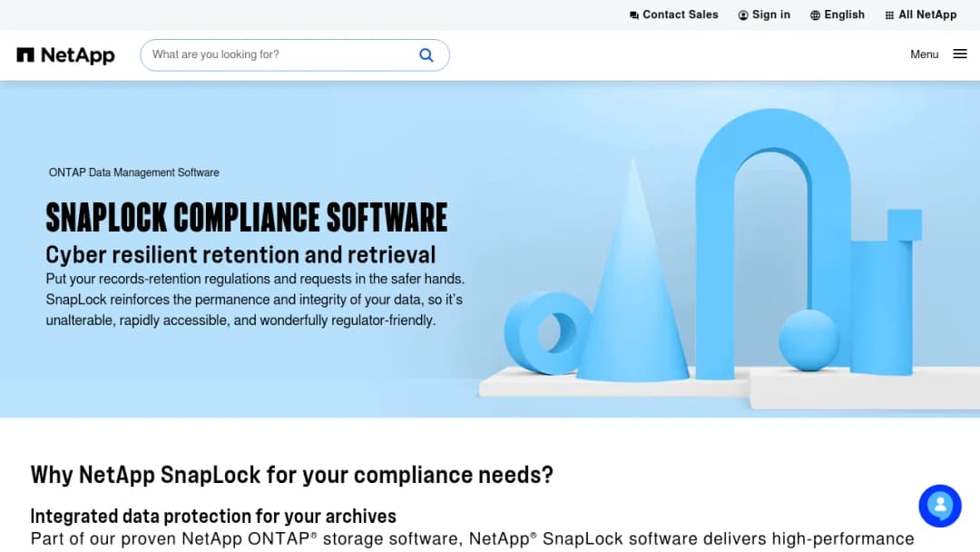This screenshot has height=552, width=980.
Task: Click the NetApp logo
Action: tap(65, 55)
